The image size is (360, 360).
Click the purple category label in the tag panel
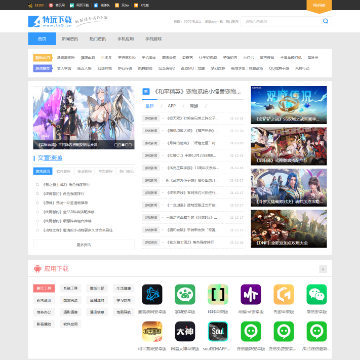click(x=43, y=68)
